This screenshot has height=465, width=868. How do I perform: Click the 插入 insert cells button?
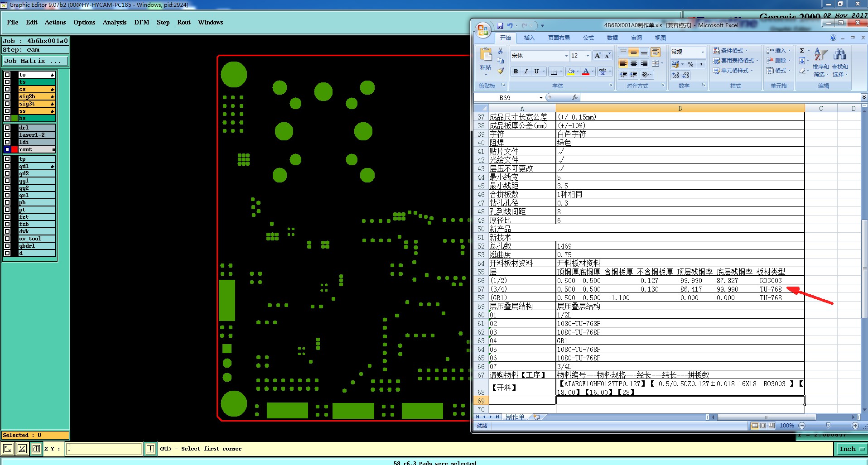778,50
